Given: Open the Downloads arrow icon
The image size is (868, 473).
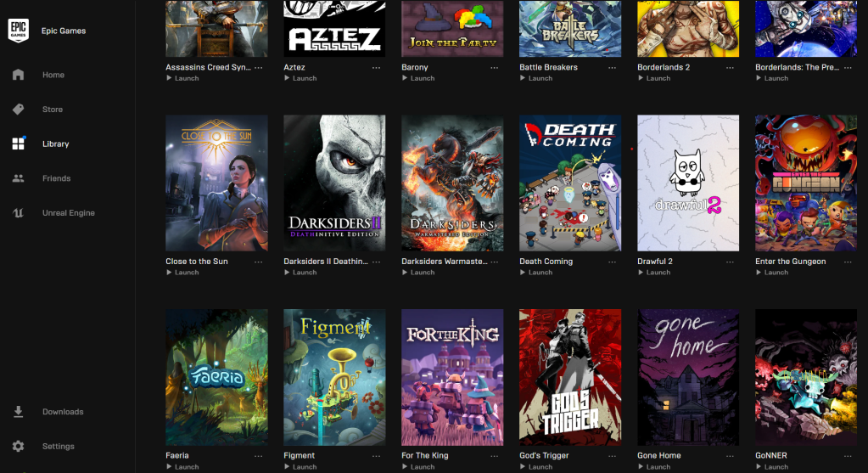Looking at the screenshot, I should pos(19,412).
